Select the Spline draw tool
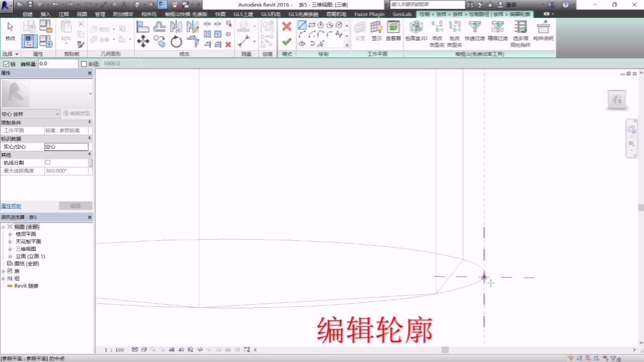Screen dimensions: 644x362 339,34
